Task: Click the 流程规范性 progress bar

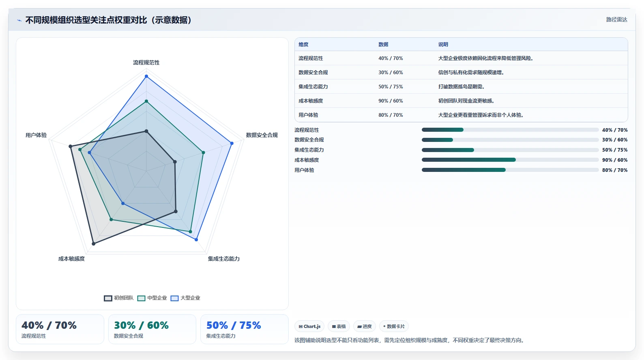Action: [510, 130]
